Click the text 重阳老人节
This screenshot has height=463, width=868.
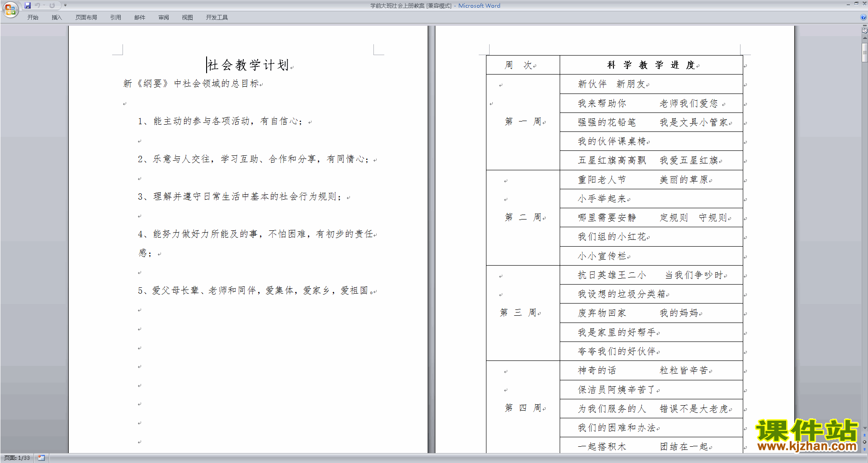(x=602, y=180)
